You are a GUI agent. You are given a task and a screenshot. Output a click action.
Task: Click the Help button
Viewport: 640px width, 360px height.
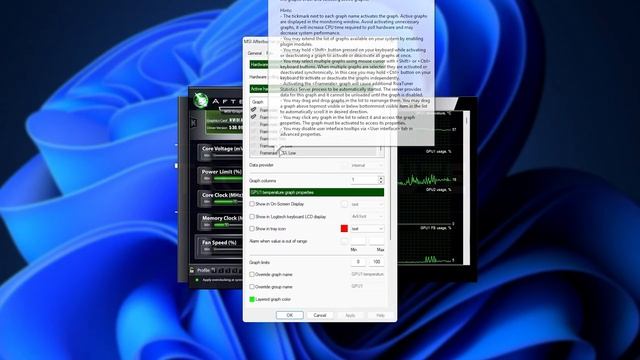(380, 315)
